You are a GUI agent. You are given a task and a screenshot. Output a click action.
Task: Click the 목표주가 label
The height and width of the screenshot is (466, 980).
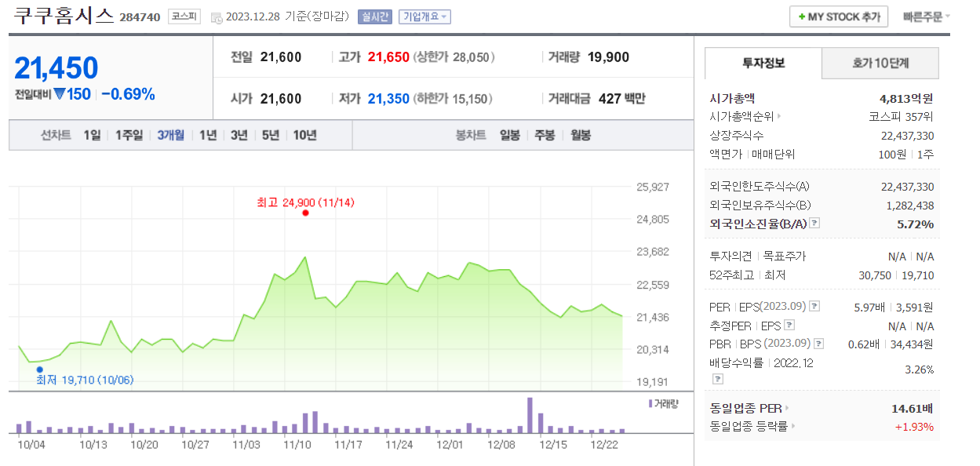tap(784, 257)
